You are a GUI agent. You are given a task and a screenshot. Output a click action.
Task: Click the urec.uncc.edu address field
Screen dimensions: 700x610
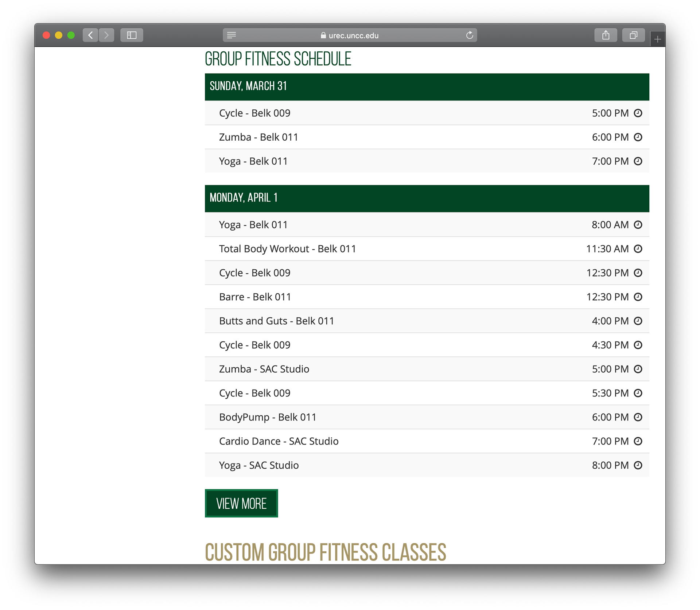350,35
